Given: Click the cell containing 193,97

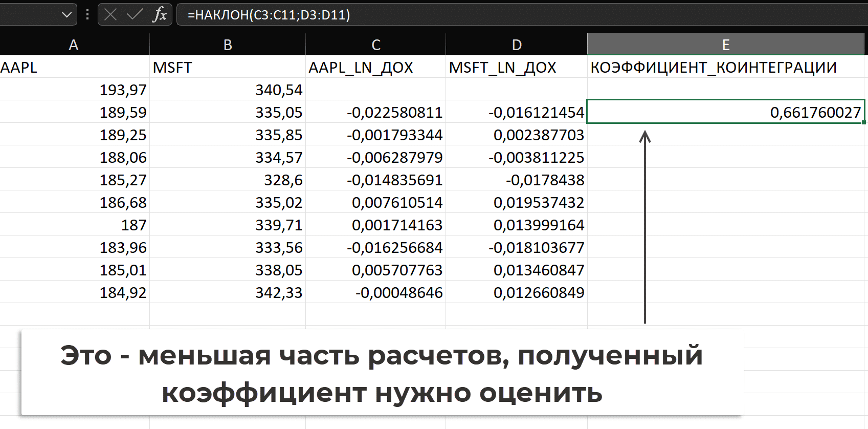Looking at the screenshot, I should [74, 90].
